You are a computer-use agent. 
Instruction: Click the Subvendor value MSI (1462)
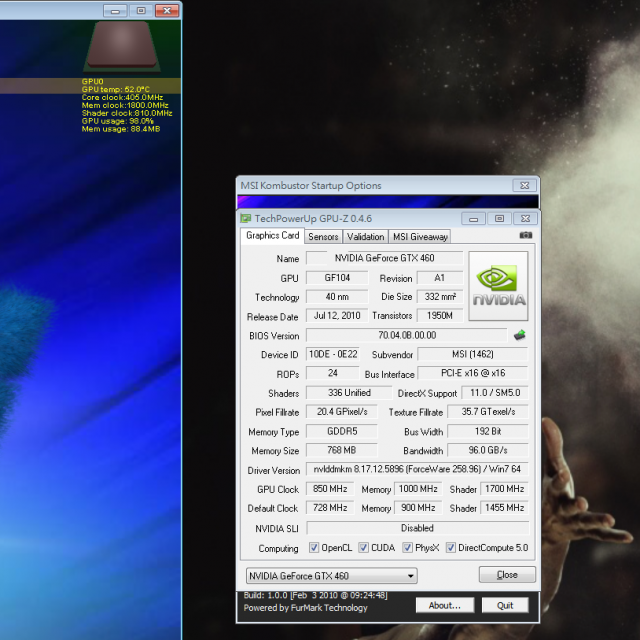[473, 354]
